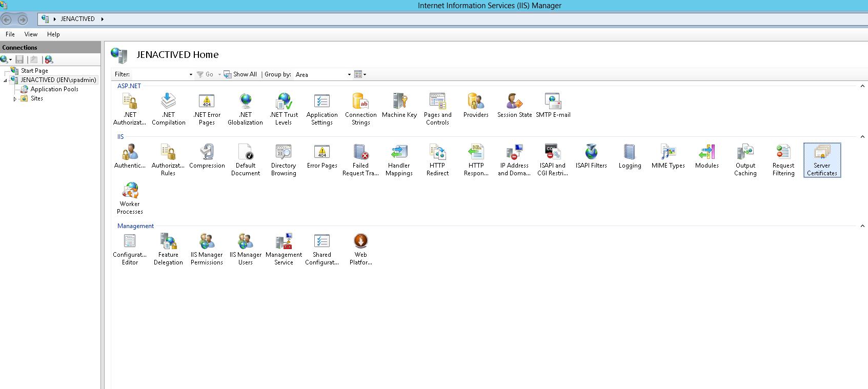868x389 pixels.
Task: Open the Logging feature
Action: click(630, 156)
